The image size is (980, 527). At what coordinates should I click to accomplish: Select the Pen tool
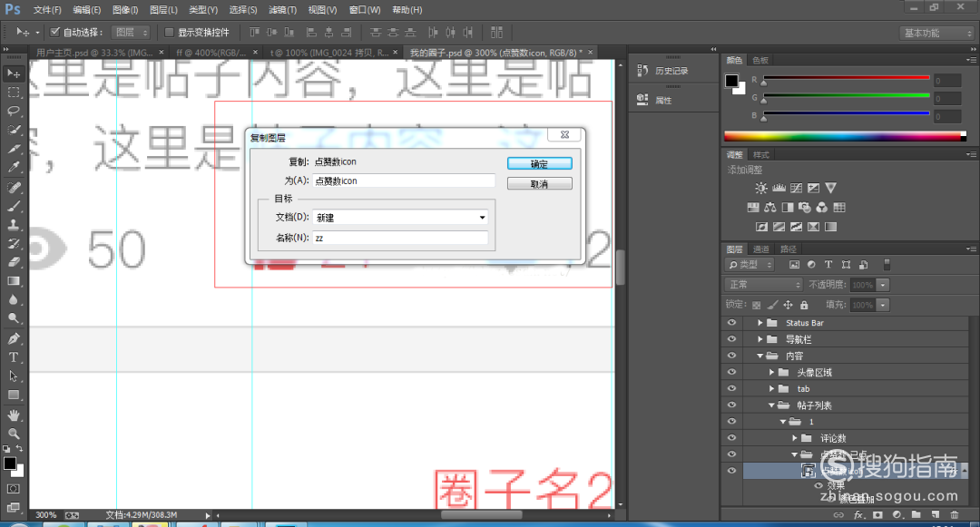13,338
